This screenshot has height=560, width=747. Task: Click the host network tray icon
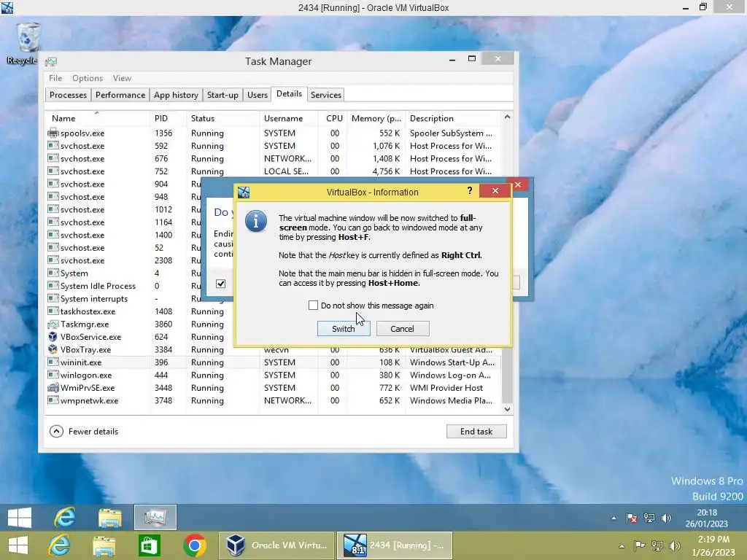pos(657,545)
